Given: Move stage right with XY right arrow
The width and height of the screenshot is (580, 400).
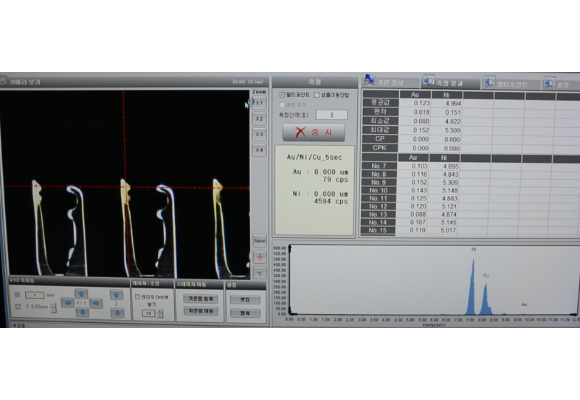Looking at the screenshot, I should [96, 303].
